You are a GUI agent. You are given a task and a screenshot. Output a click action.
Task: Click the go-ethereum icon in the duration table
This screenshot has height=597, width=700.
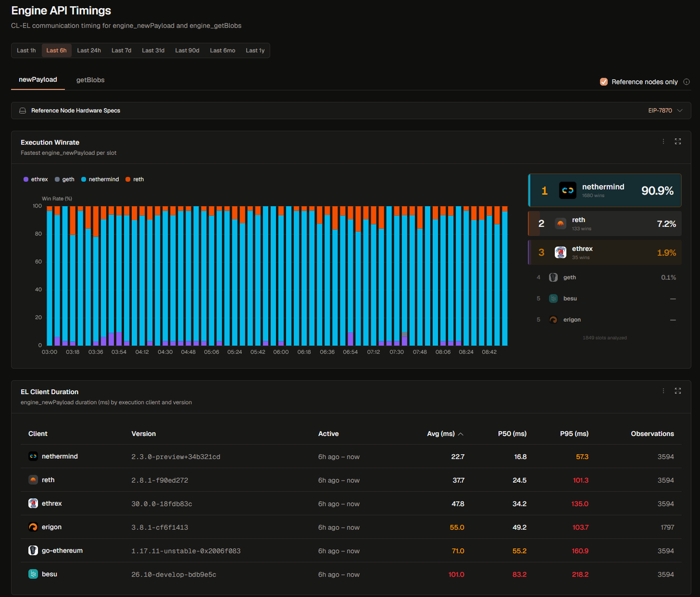tap(33, 550)
